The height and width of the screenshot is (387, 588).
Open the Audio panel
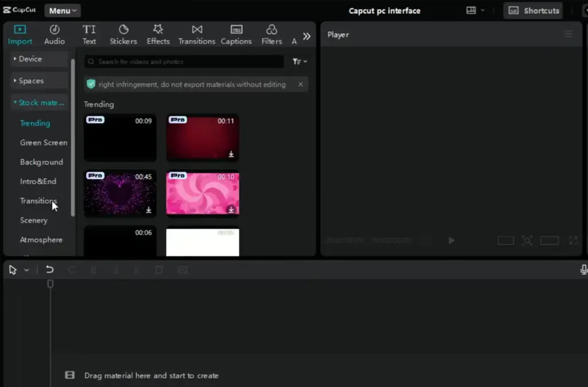(55, 33)
